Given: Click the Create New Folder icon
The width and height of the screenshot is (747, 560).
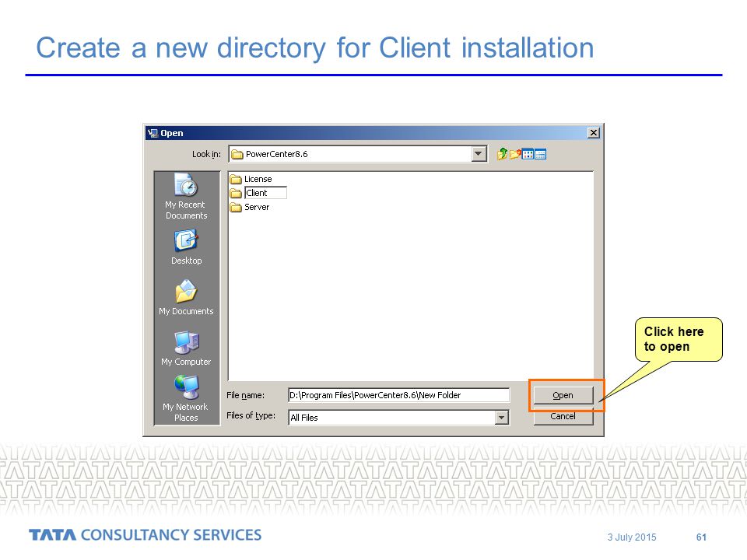Looking at the screenshot, I should tap(515, 154).
